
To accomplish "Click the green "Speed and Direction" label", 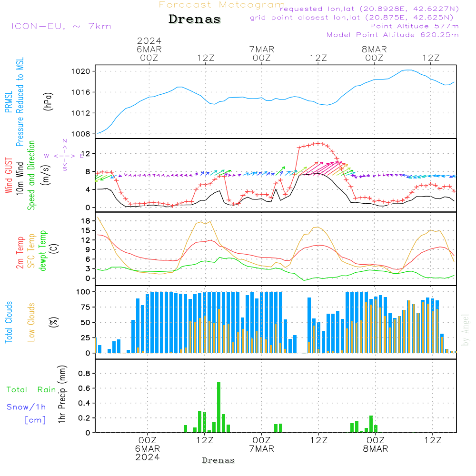I will coord(31,175).
